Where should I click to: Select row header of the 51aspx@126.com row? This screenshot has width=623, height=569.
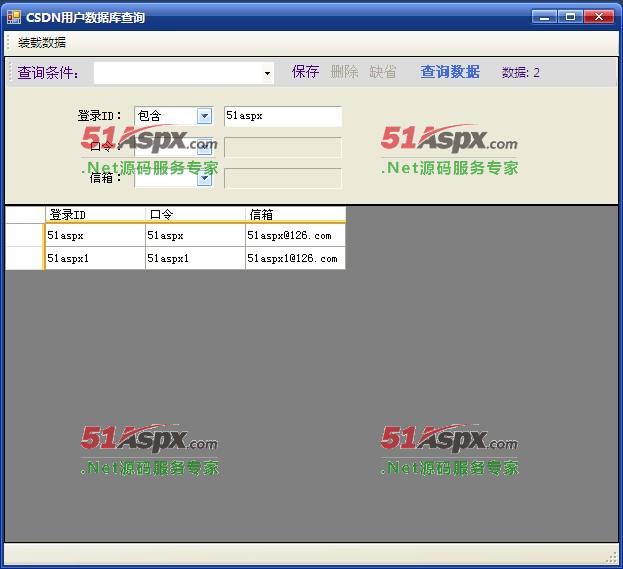coord(25,235)
